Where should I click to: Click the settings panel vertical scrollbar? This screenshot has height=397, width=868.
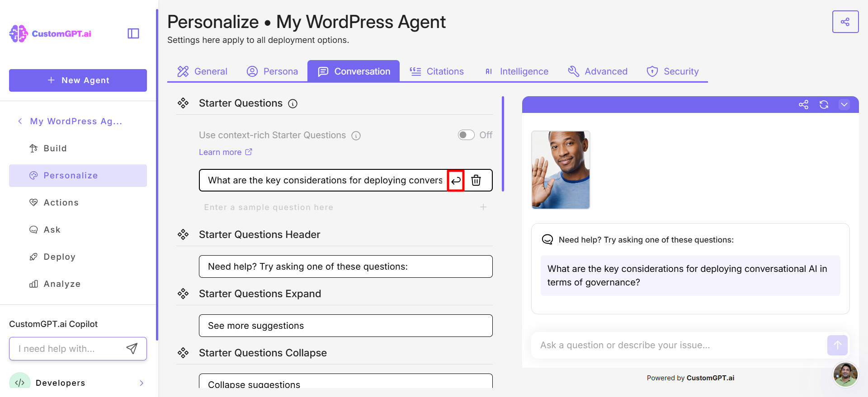tap(503, 144)
